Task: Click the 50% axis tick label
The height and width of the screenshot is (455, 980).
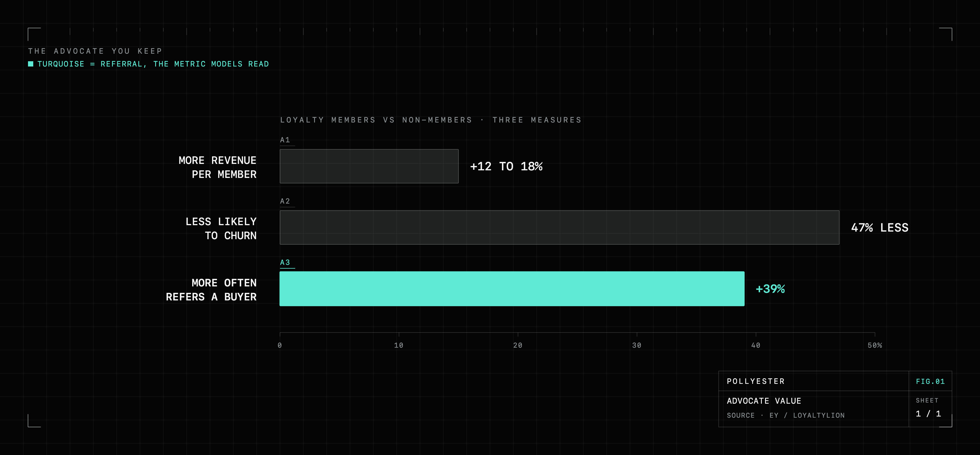Action: tap(875, 345)
